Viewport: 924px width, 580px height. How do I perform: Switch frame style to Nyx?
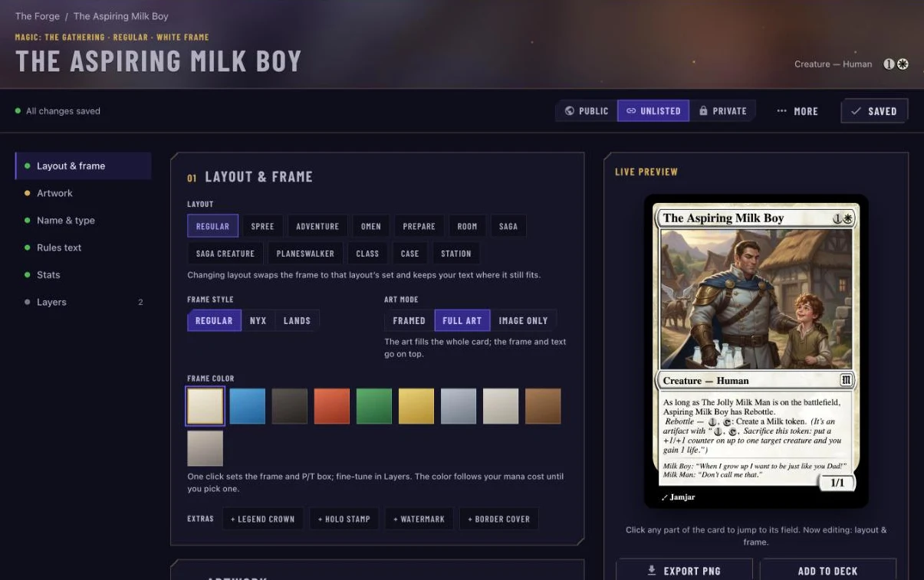click(258, 320)
